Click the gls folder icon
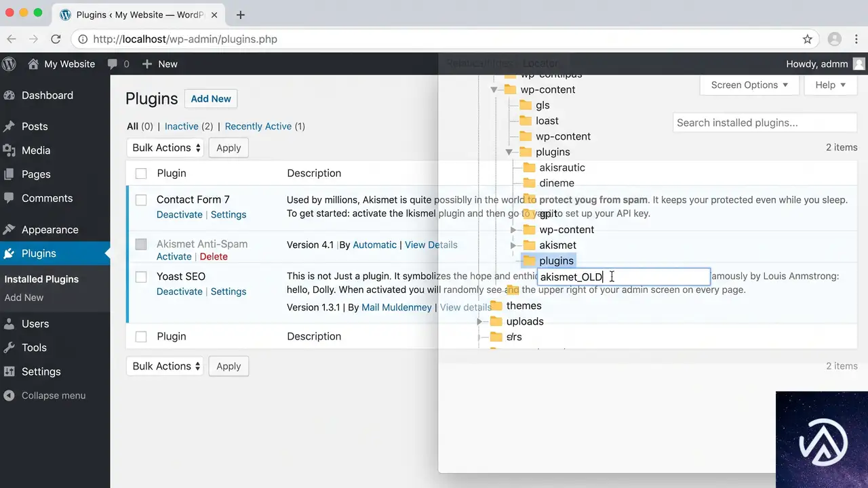 click(525, 105)
